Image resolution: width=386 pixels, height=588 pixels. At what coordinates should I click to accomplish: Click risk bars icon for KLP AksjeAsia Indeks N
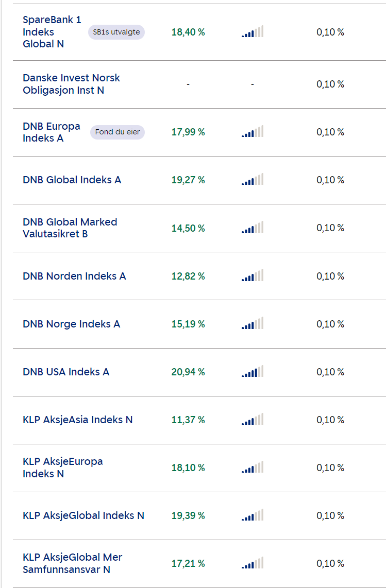click(x=253, y=419)
